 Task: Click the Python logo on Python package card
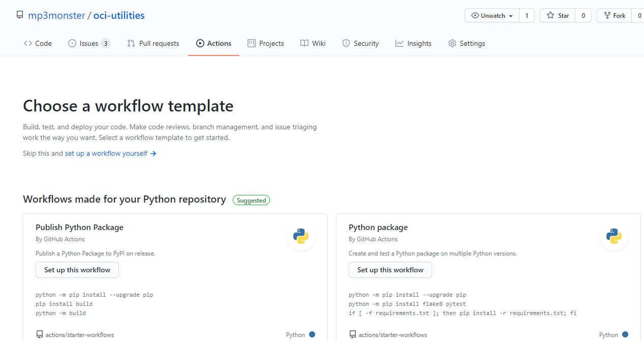point(614,236)
